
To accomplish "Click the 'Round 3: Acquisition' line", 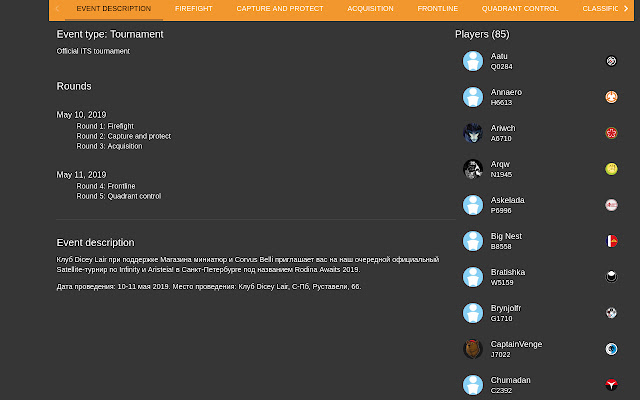I will click(109, 146).
